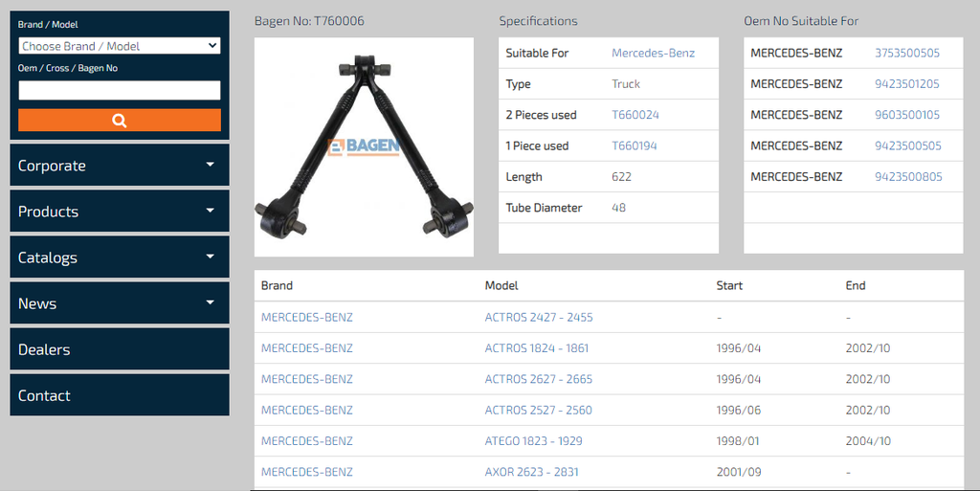
Task: Click the Corporate dropdown arrow
Action: 210,165
